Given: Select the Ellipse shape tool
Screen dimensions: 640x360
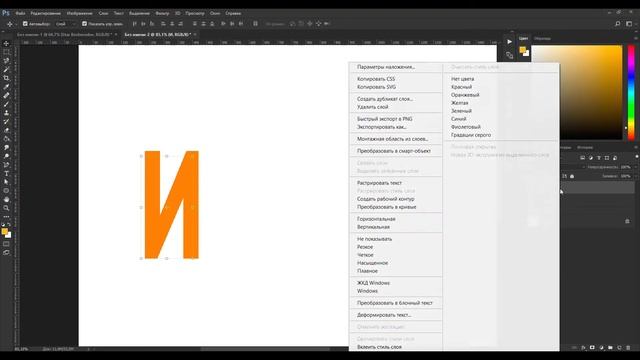Looking at the screenshot, I should point(6,191).
